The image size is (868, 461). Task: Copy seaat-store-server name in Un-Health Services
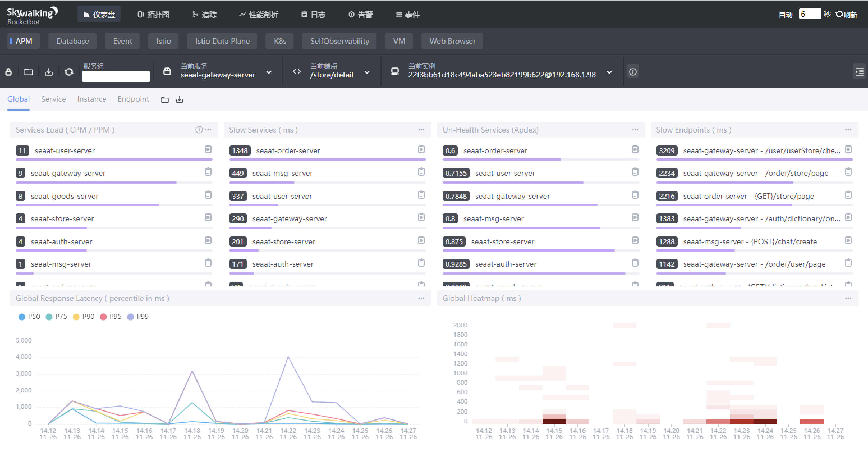(635, 240)
